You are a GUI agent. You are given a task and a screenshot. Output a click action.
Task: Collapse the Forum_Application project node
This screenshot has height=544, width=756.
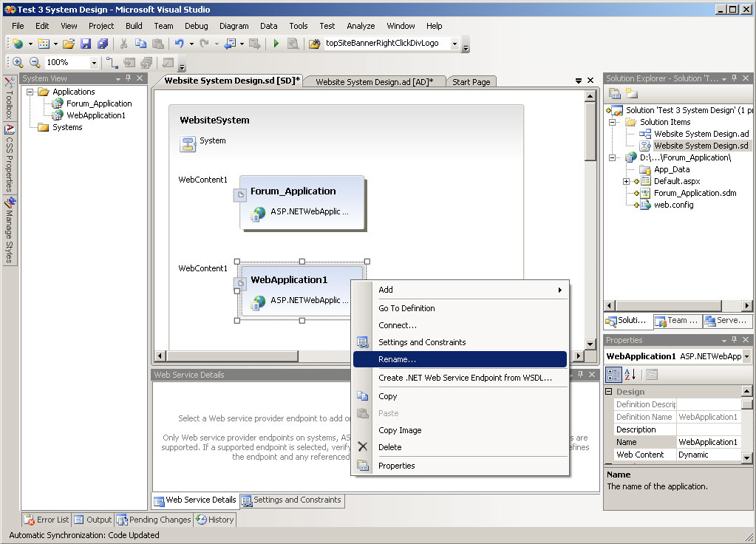pyautogui.click(x=613, y=157)
